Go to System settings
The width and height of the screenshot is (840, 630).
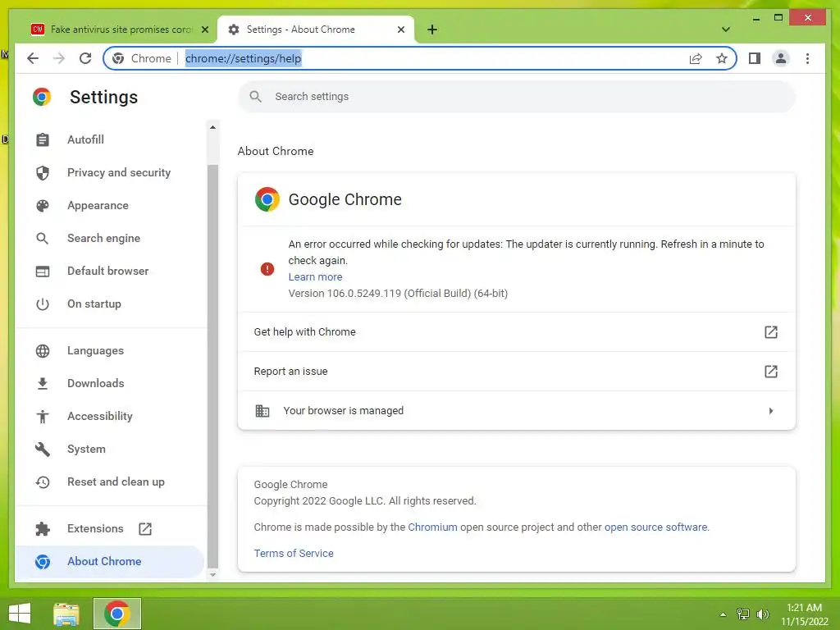point(110,449)
